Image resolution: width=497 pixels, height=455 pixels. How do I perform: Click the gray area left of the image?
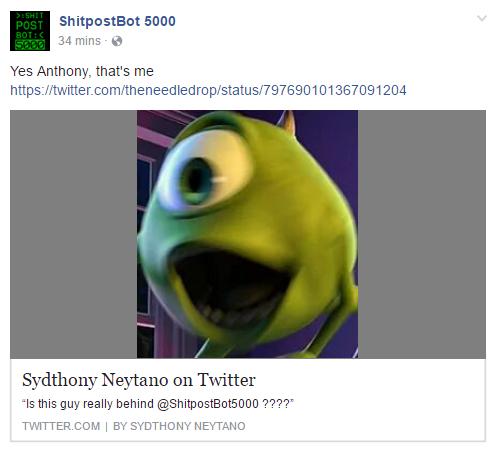[74, 234]
